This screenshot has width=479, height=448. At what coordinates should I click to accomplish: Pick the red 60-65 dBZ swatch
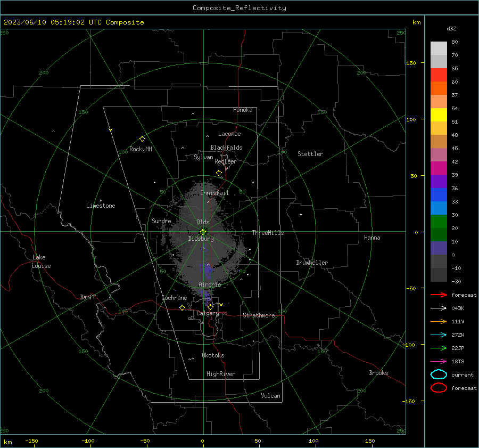439,75
